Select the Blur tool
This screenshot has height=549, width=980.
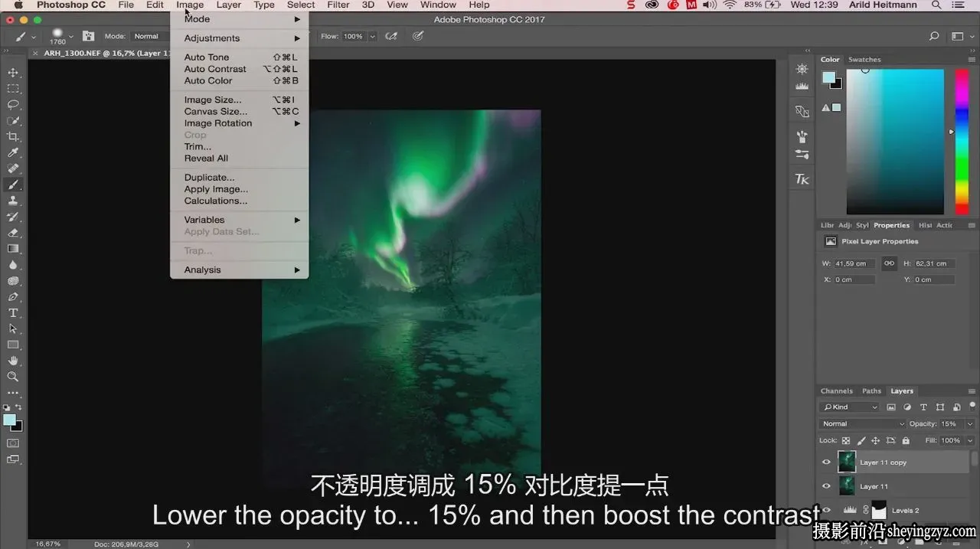pyautogui.click(x=13, y=265)
